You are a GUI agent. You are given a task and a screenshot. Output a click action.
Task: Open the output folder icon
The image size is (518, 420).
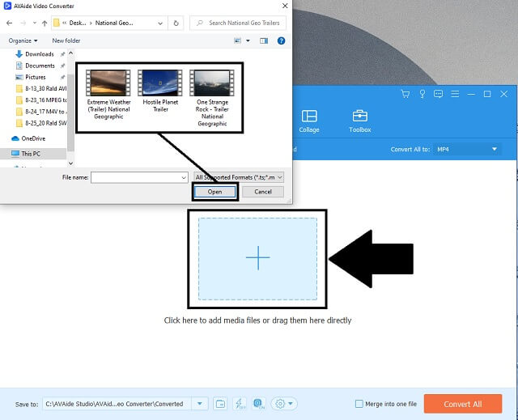pyautogui.click(x=220, y=404)
